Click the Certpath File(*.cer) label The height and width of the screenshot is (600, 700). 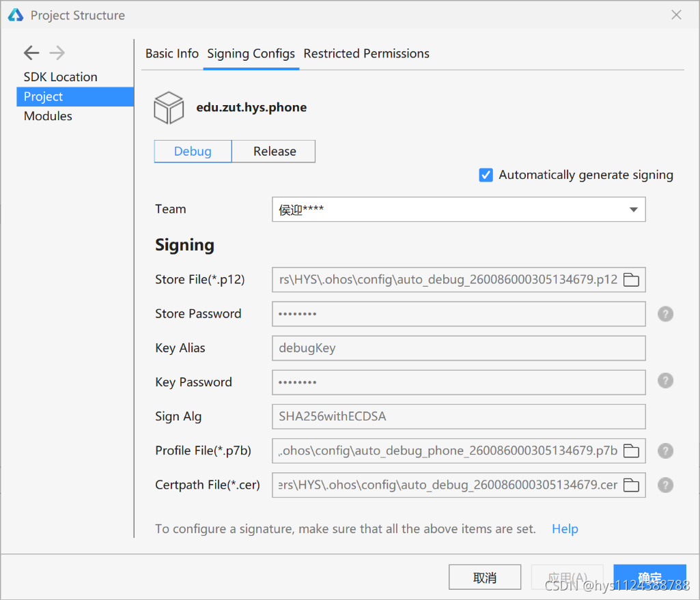pyautogui.click(x=208, y=485)
